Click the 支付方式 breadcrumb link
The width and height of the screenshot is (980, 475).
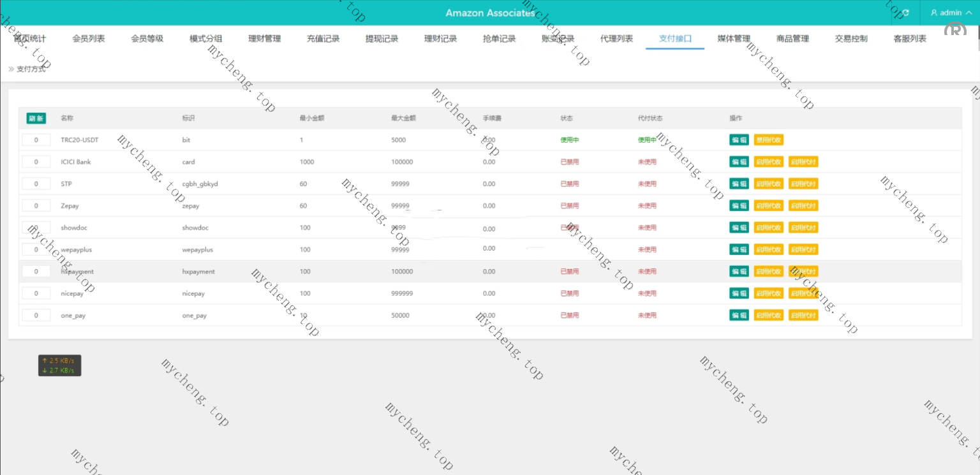coord(31,69)
